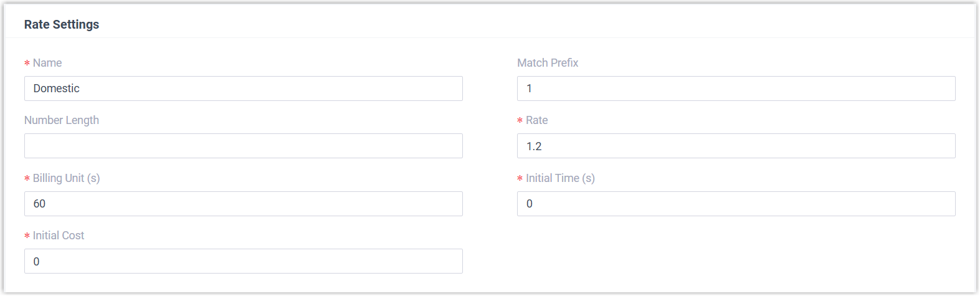Click the required asterisk next to Rate
The image size is (980, 296).
(x=520, y=121)
